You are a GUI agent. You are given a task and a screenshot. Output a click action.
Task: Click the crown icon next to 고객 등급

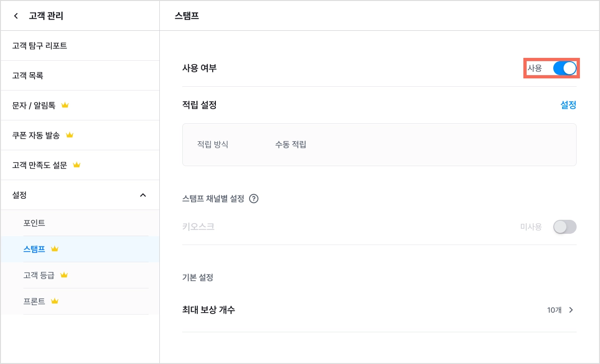point(64,275)
